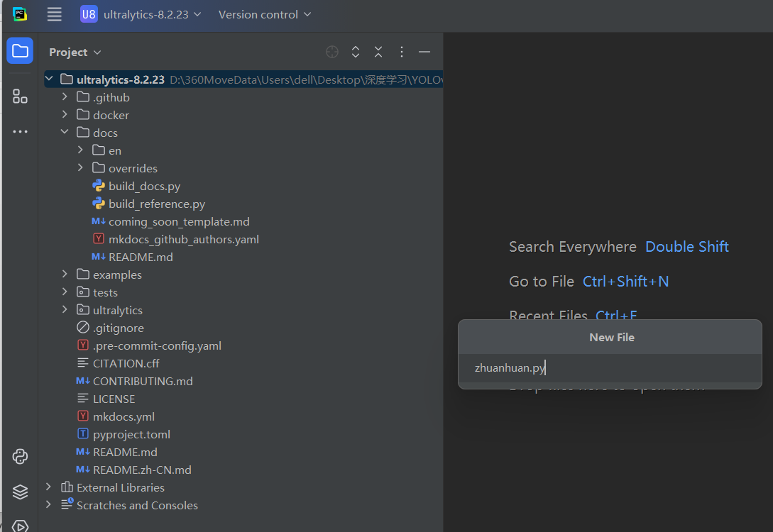Open the Project view selector dropdown

click(x=75, y=52)
